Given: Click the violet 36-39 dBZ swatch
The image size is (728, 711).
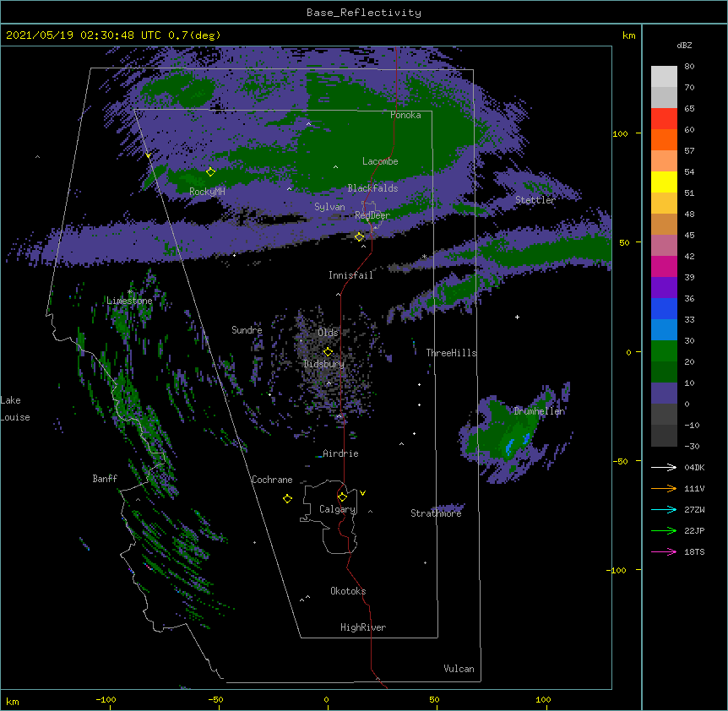Looking at the screenshot, I should click(664, 287).
